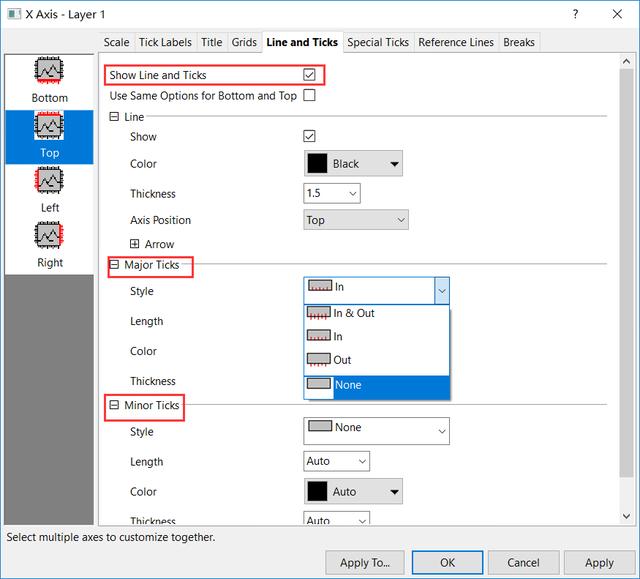Click the Apply To... button

(365, 563)
